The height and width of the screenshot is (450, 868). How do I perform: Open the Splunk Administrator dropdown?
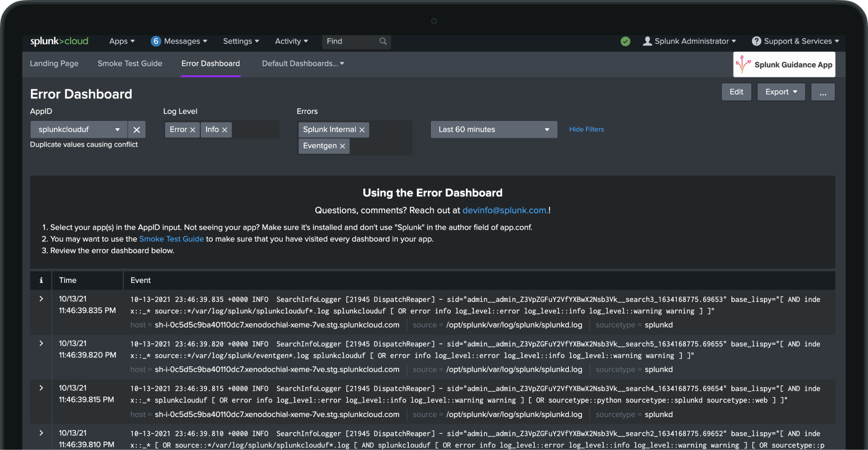[695, 41]
